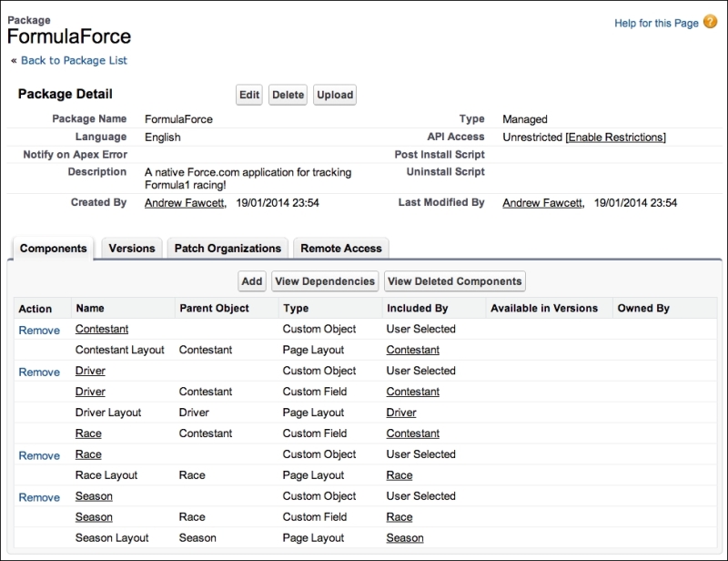Open Season link in Season Layout row
The width and height of the screenshot is (728, 561).
point(405,537)
